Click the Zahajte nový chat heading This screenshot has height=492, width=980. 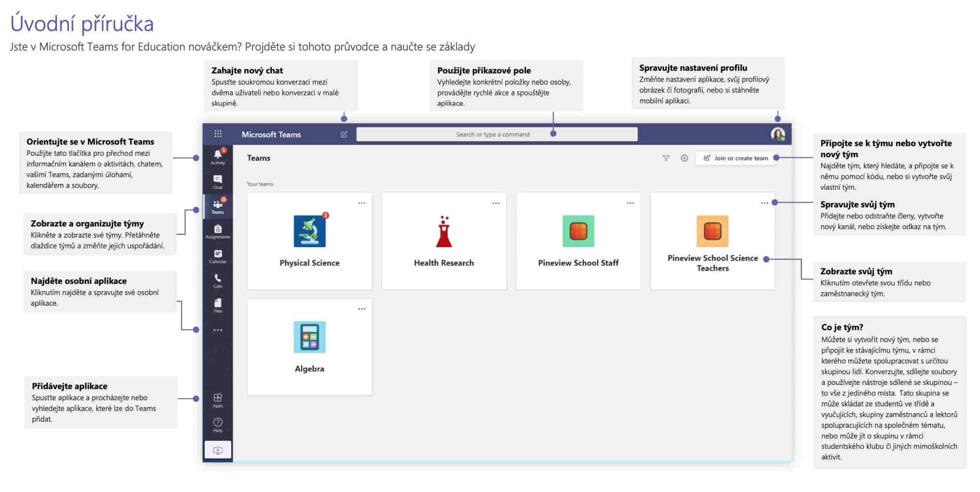(x=247, y=71)
